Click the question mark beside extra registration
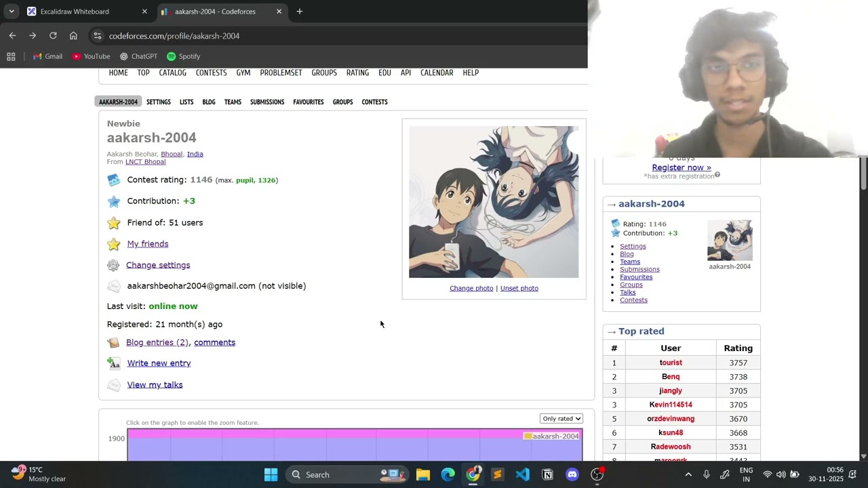This screenshot has height=488, width=868. point(717,176)
